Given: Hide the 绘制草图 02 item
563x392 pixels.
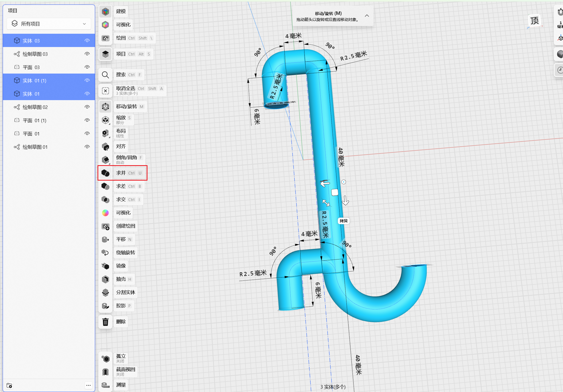Looking at the screenshot, I should click(87, 107).
